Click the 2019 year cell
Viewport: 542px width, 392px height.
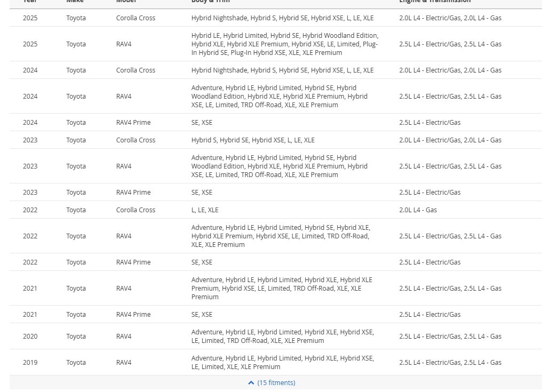[x=30, y=362]
